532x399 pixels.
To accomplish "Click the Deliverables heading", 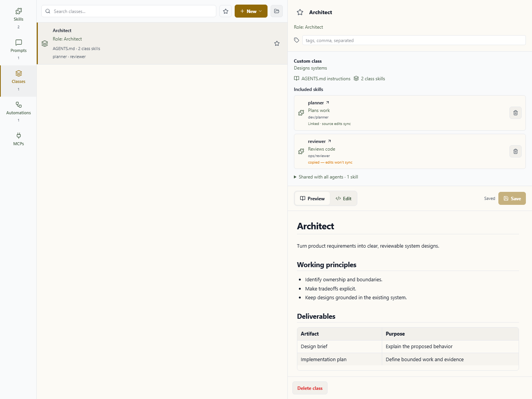I will (x=316, y=316).
